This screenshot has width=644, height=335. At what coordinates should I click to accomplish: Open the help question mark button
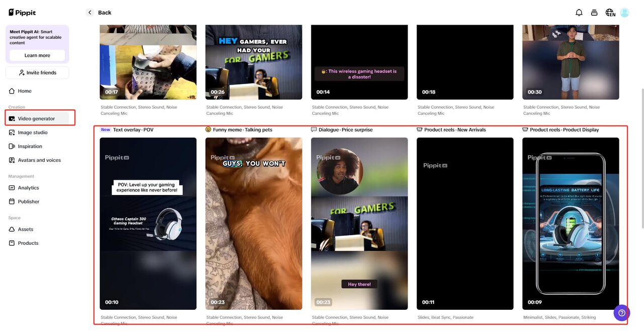click(622, 313)
